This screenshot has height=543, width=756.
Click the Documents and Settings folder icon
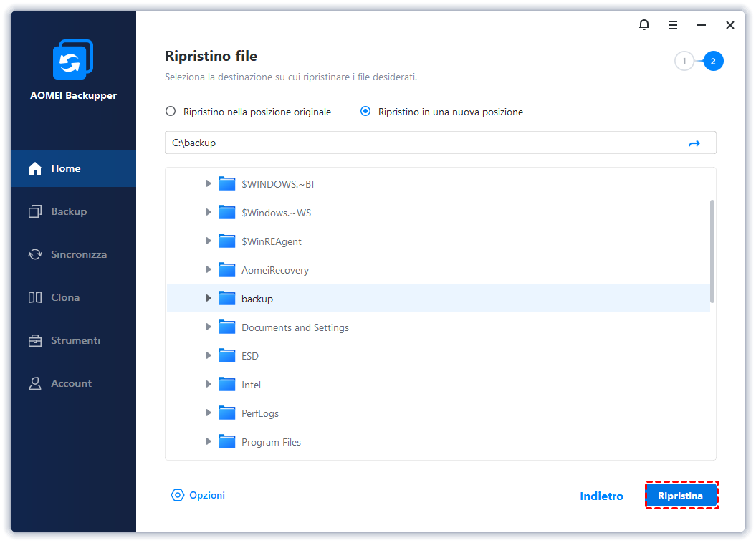pos(227,327)
